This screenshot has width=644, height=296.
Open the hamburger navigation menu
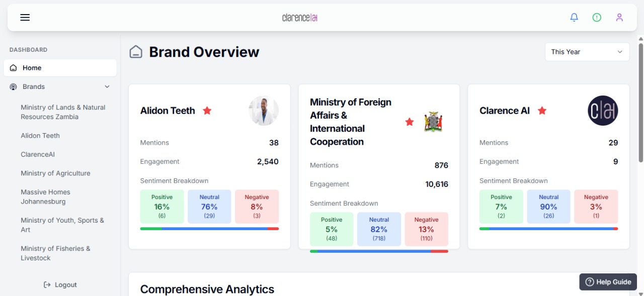(x=25, y=17)
